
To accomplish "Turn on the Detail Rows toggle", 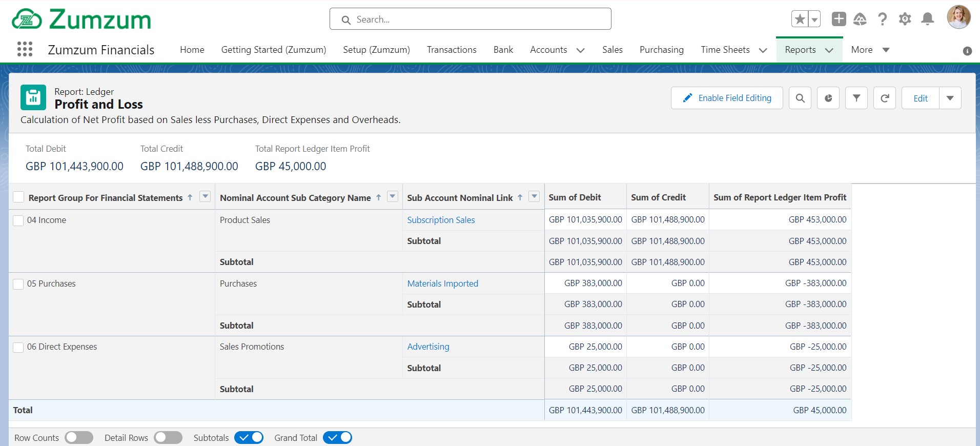I will [x=168, y=437].
